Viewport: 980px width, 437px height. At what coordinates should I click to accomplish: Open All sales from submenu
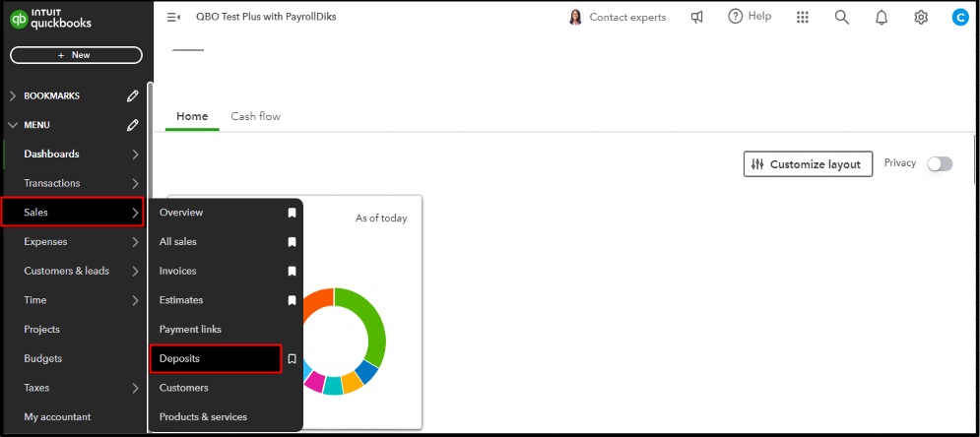point(178,241)
